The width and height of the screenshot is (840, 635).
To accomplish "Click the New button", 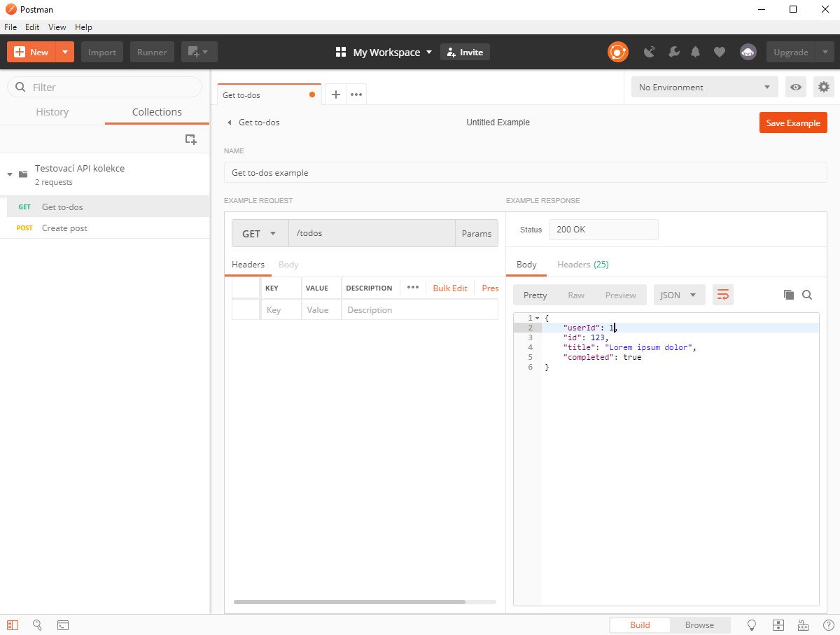I will (32, 53).
